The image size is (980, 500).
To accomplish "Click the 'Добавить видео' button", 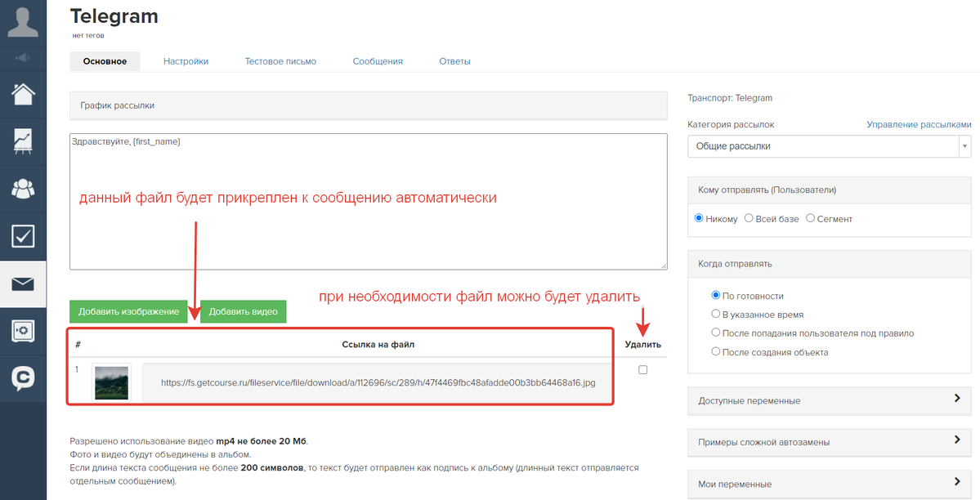I will [x=243, y=312].
